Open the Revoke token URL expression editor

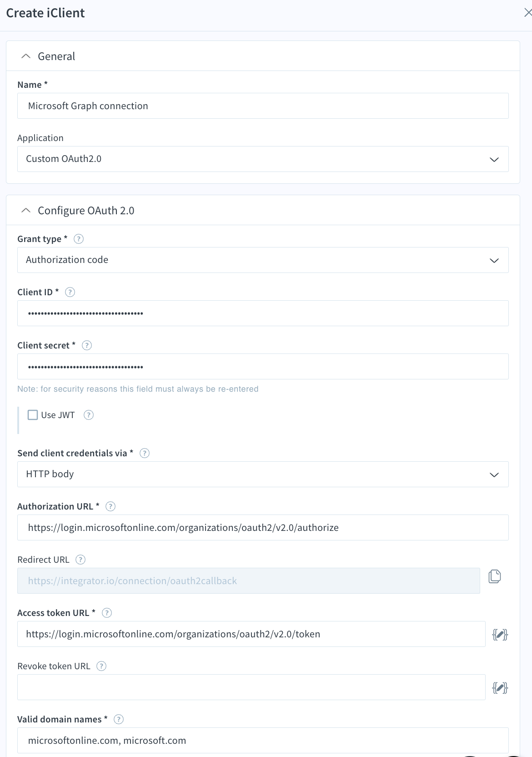pyautogui.click(x=500, y=687)
